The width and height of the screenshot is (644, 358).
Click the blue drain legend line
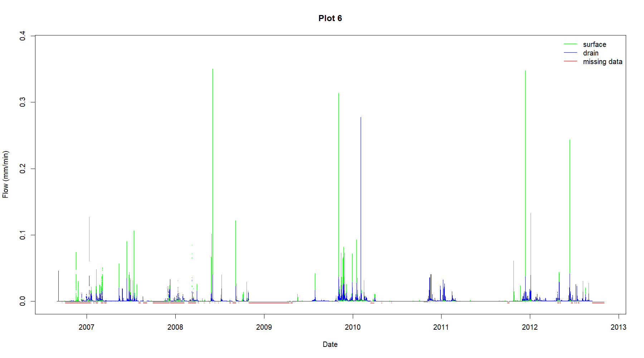pyautogui.click(x=570, y=53)
